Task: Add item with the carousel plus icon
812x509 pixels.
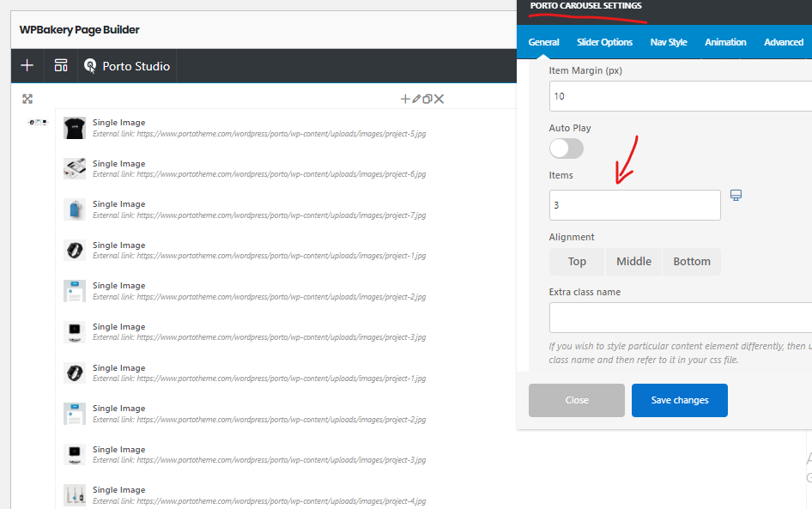Action: tap(405, 99)
